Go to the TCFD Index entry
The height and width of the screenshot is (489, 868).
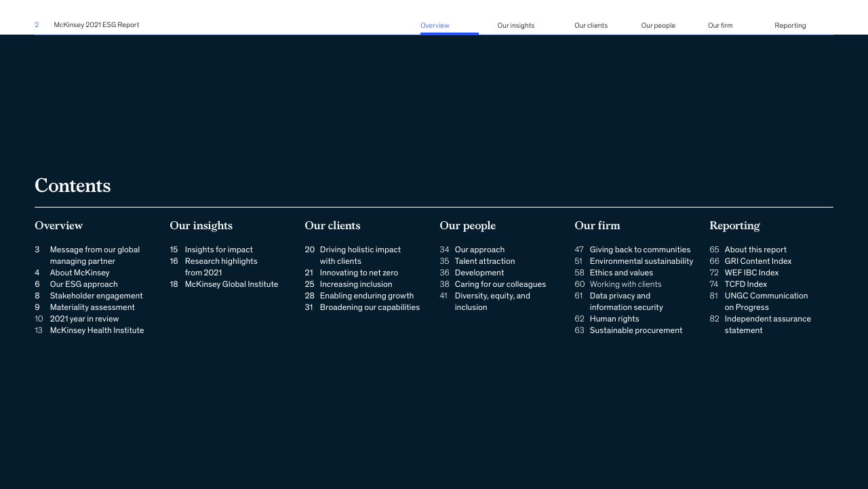745,284
